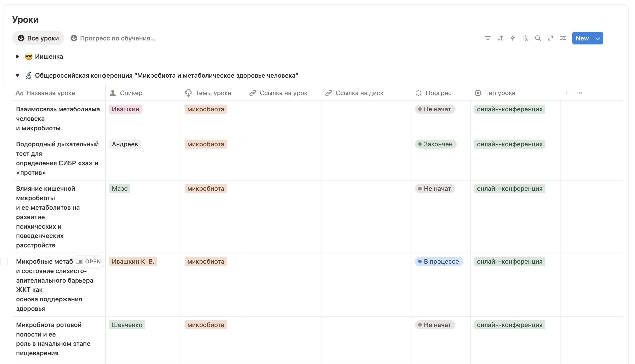The image size is (635, 364).
Task: Click the search magnifier icon
Action: 538,38
